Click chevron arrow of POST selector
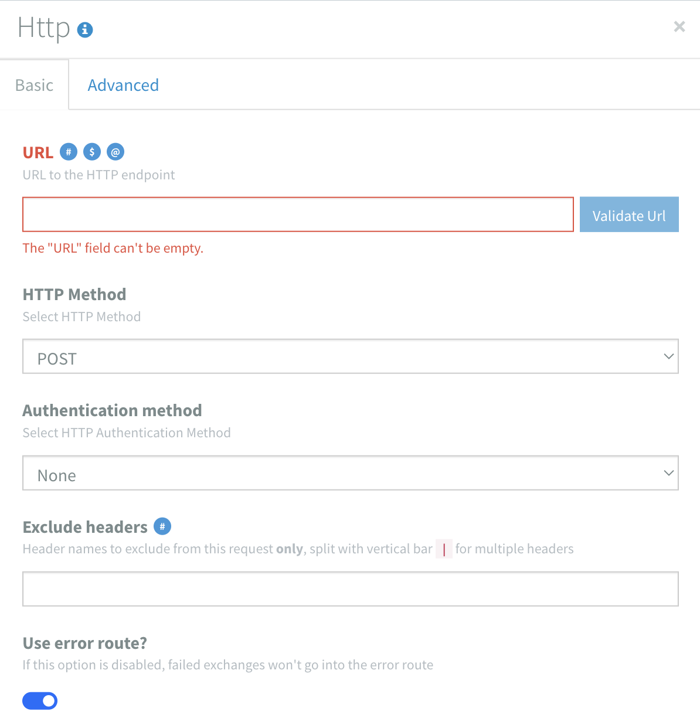 (668, 356)
